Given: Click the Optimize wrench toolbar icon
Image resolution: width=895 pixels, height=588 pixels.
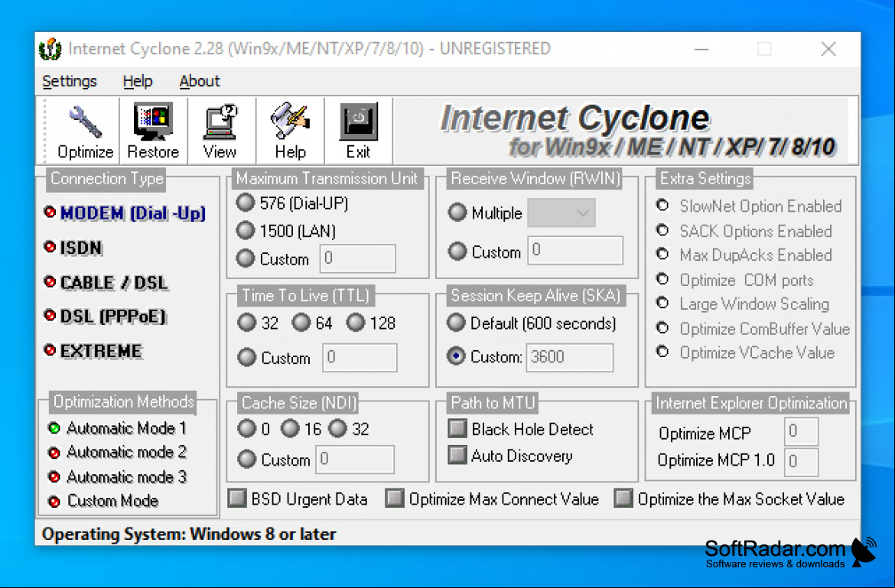Looking at the screenshot, I should click(85, 131).
